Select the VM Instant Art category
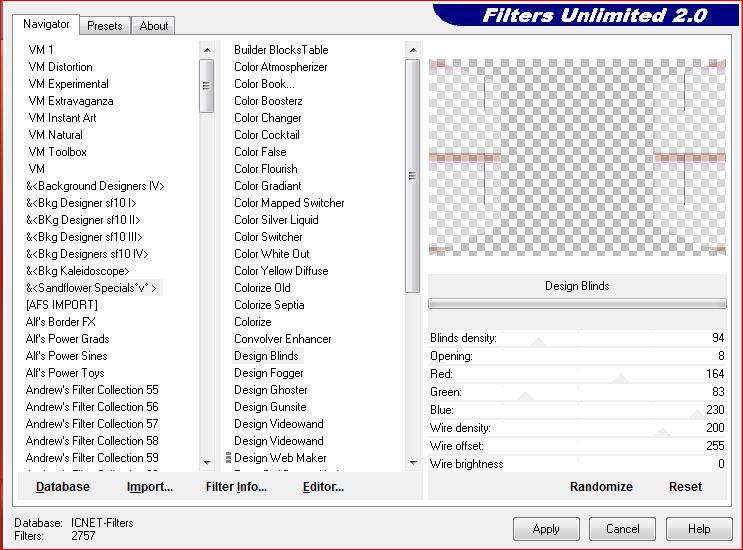The width and height of the screenshot is (743, 550). click(62, 118)
